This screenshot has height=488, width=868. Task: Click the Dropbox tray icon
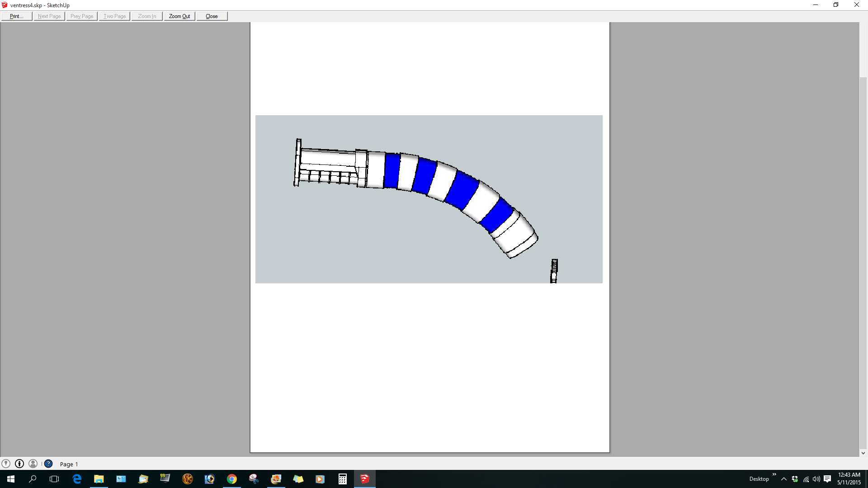point(795,479)
